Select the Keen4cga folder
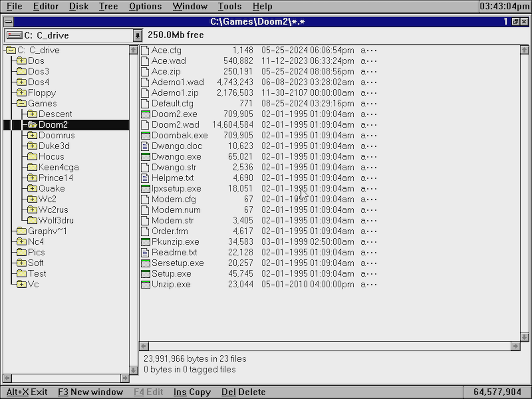532x399 pixels. [59, 167]
